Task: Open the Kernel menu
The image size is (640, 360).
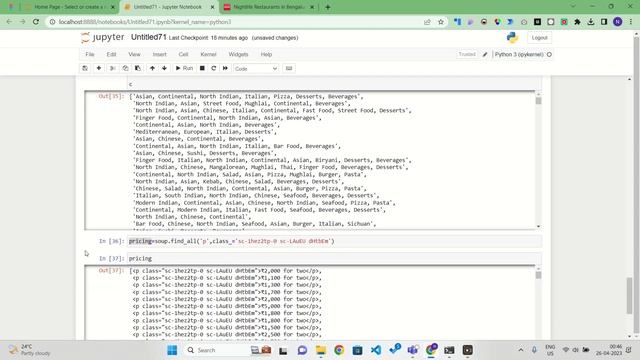Action: (x=208, y=54)
